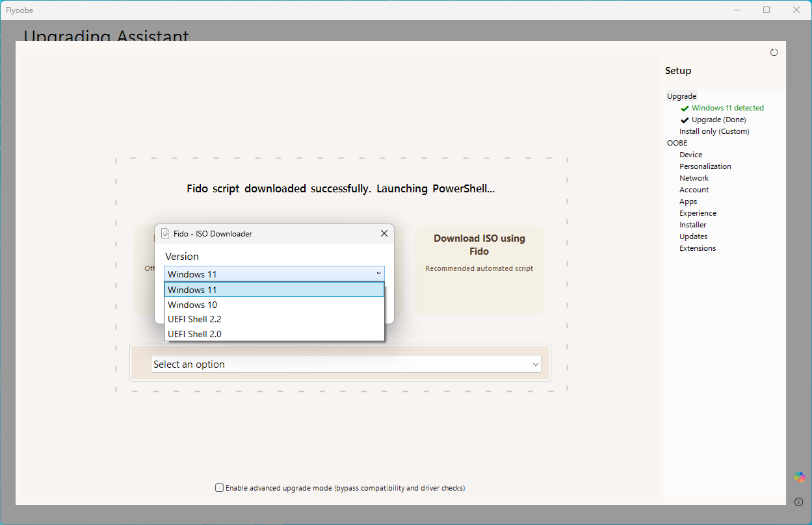812x525 pixels.
Task: Enable advanced upgrade mode checkbox
Action: coord(219,488)
